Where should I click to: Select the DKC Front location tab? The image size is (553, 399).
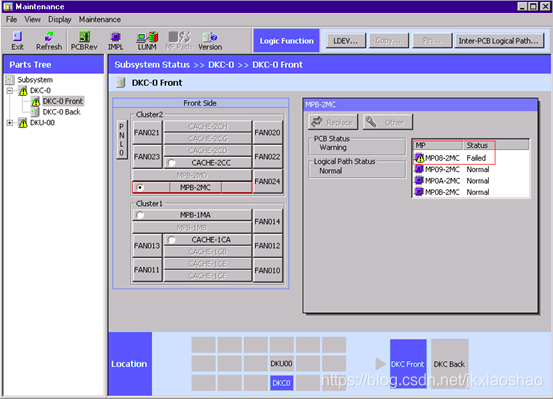408,364
